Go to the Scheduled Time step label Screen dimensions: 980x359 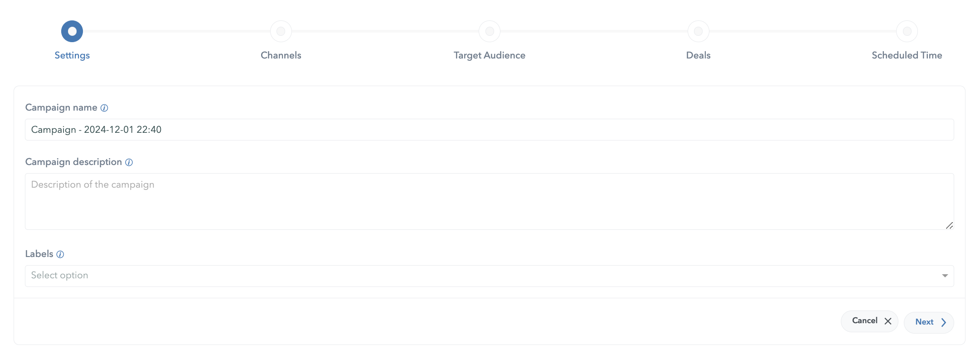tap(907, 55)
